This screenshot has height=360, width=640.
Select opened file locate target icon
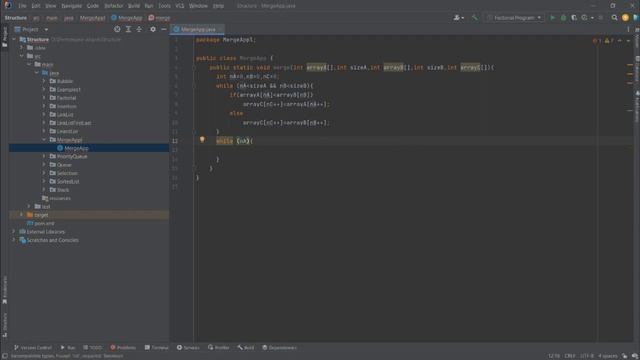(x=117, y=29)
